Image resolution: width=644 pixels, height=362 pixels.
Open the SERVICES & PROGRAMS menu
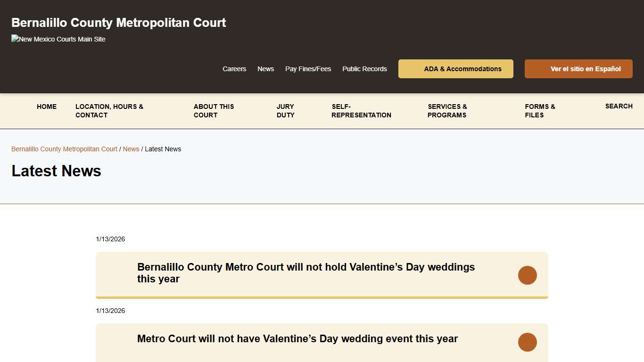[x=447, y=111]
